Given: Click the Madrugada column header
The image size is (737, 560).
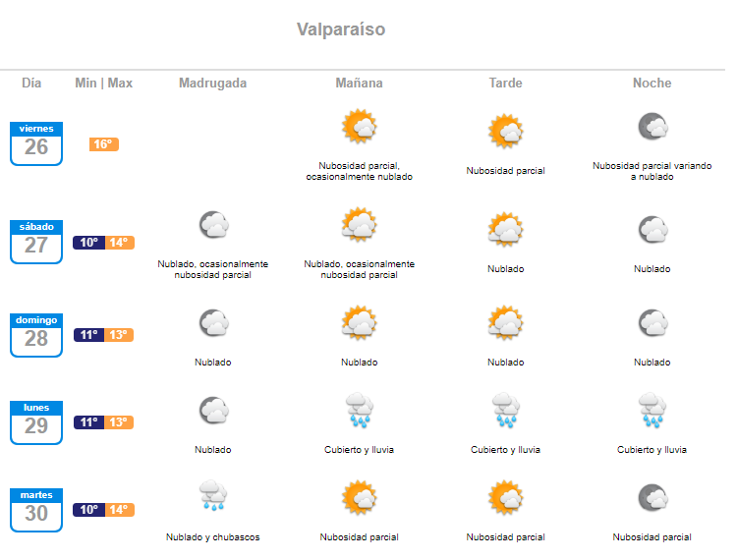Looking at the screenshot, I should click(212, 84).
